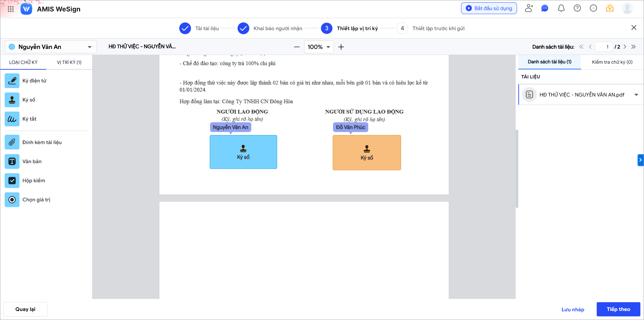Switch to Kiểm tra chữ ký (0) tab
The width and height of the screenshot is (644, 320).
612,62
